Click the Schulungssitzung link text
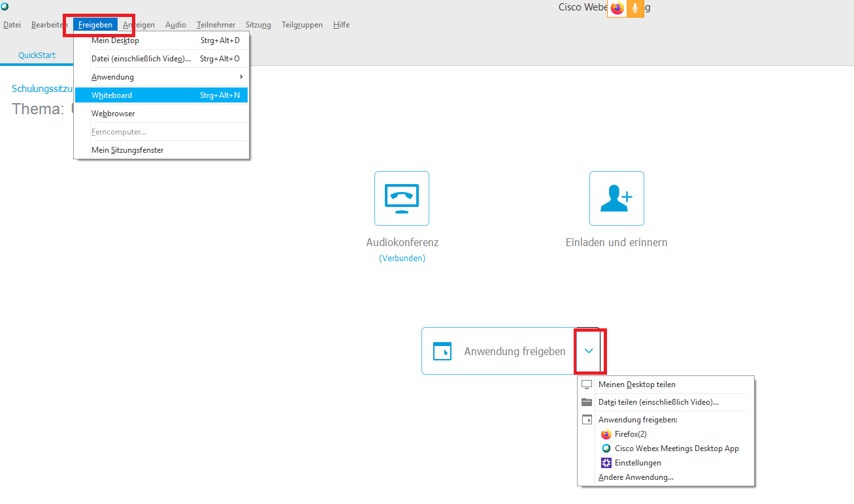The image size is (854, 504). (42, 89)
